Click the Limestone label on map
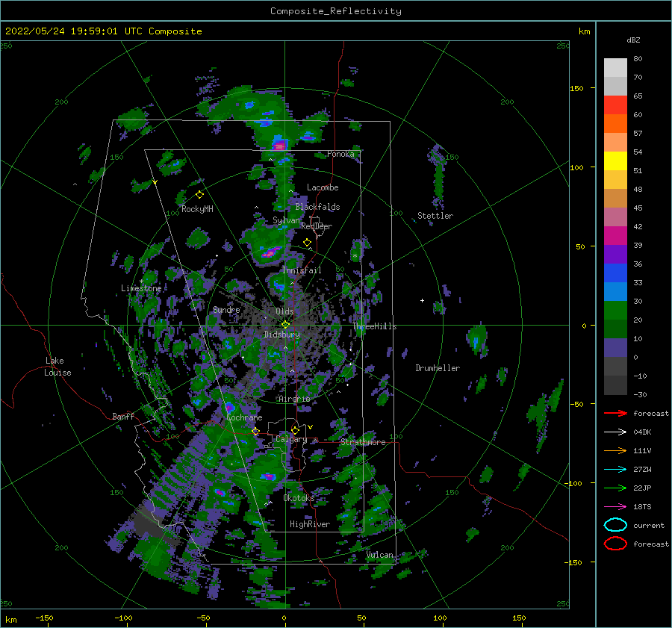 (x=141, y=288)
